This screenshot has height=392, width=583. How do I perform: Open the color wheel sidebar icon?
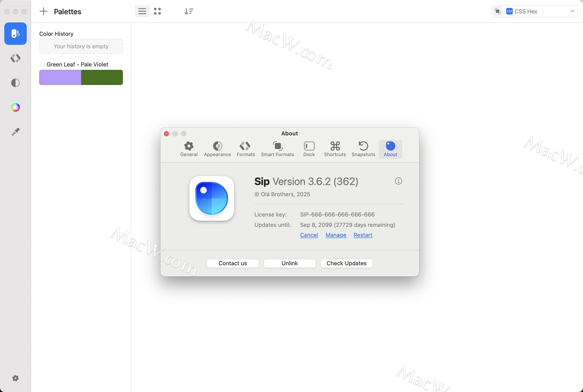point(15,107)
